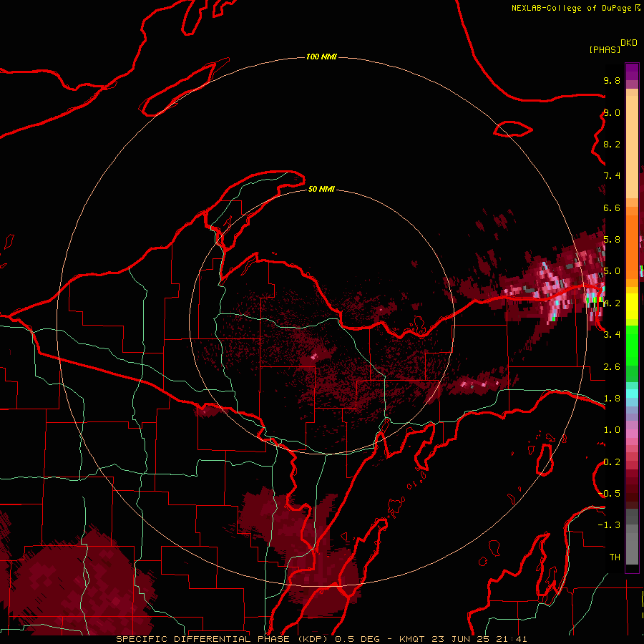Click the TH legend label
This screenshot has width=644, height=644.
coord(615,557)
